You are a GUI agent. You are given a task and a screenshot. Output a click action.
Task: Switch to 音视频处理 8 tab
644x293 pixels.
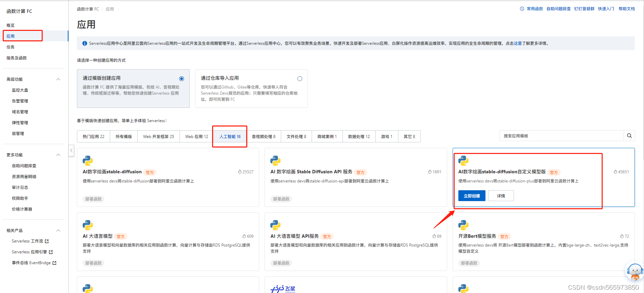264,136
